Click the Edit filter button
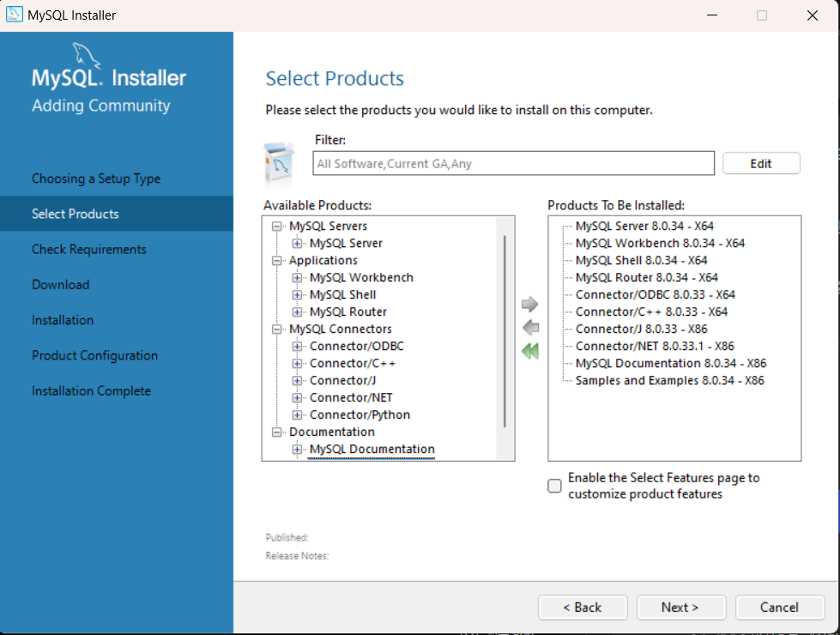The width and height of the screenshot is (840, 635). tap(761, 163)
